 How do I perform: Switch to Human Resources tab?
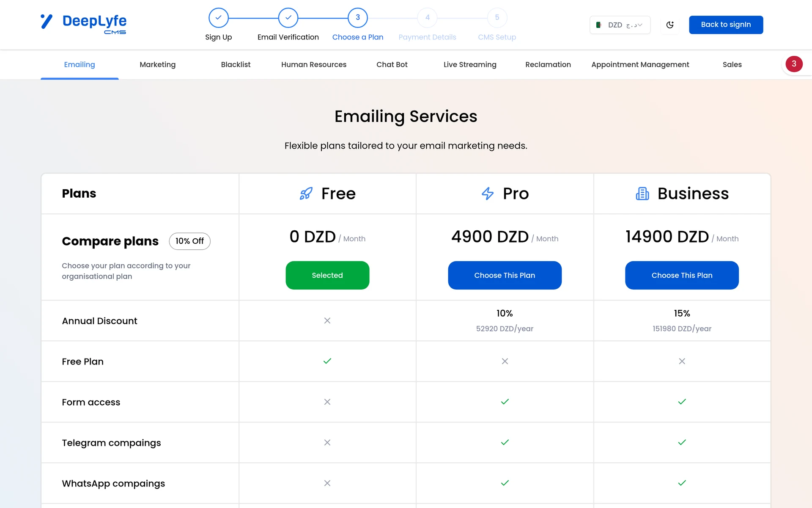[314, 64]
